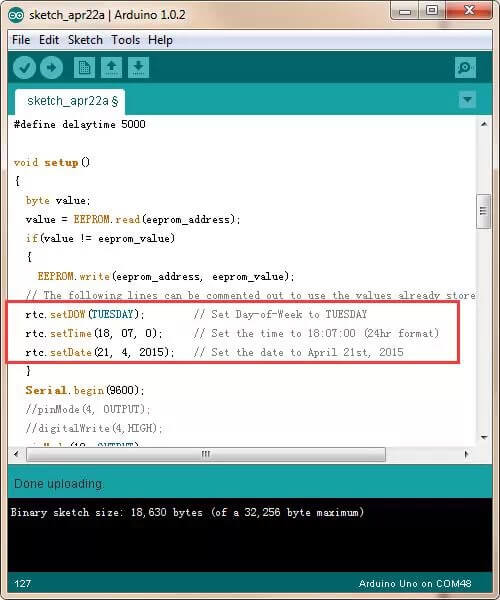
Task: Save sketch with the down-arrow icon
Action: point(138,68)
